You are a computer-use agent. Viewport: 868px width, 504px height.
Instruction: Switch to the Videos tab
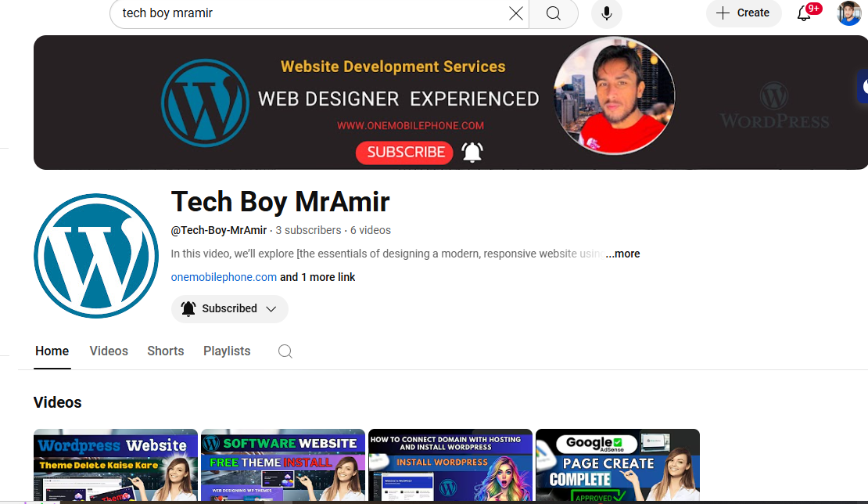tap(109, 351)
